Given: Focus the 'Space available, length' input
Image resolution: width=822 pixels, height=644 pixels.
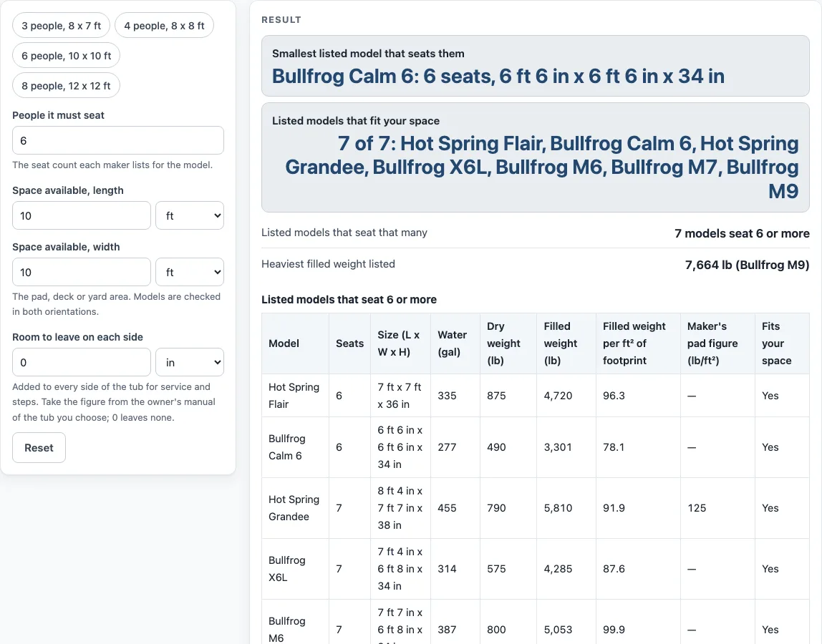Looking at the screenshot, I should tap(81, 215).
